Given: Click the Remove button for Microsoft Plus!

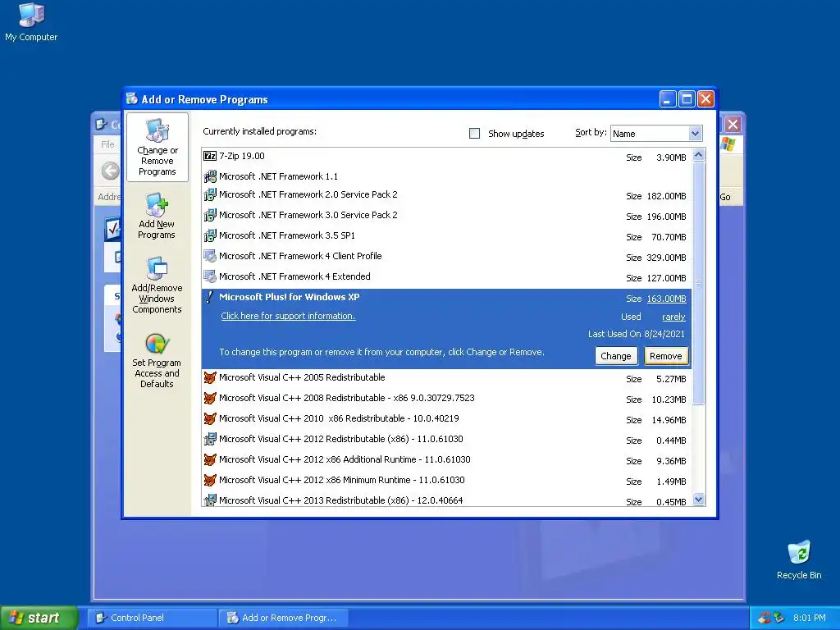Looking at the screenshot, I should coord(666,356).
